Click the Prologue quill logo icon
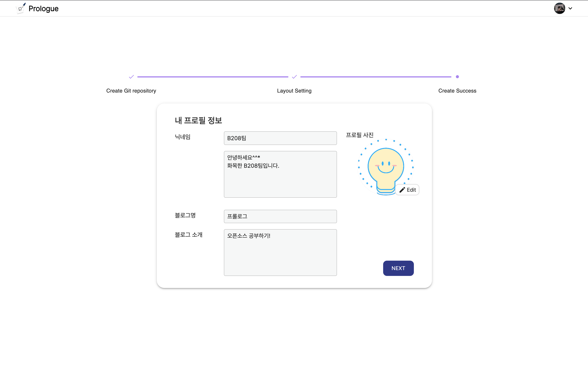The width and height of the screenshot is (588, 366). (x=21, y=8)
